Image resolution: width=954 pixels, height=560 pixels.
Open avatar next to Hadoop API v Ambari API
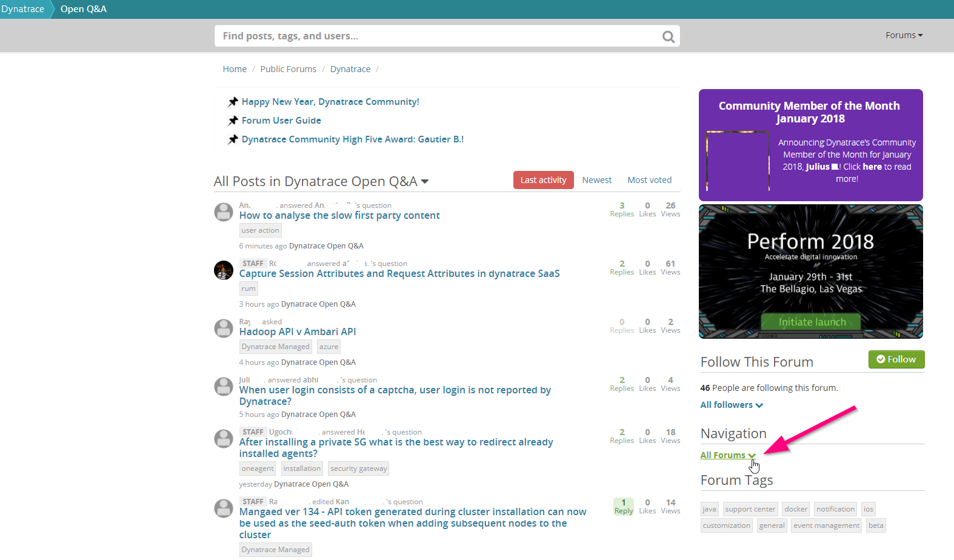[224, 328]
